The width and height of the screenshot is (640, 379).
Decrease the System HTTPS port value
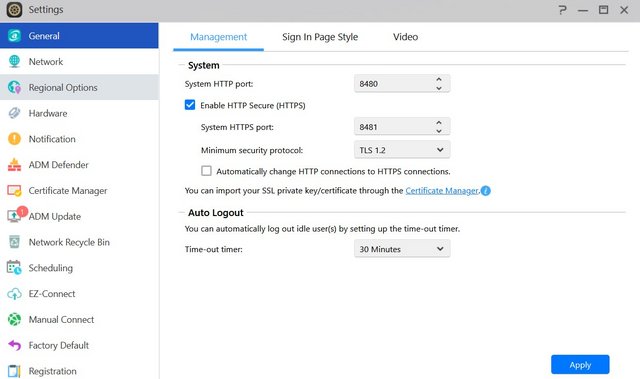439,131
